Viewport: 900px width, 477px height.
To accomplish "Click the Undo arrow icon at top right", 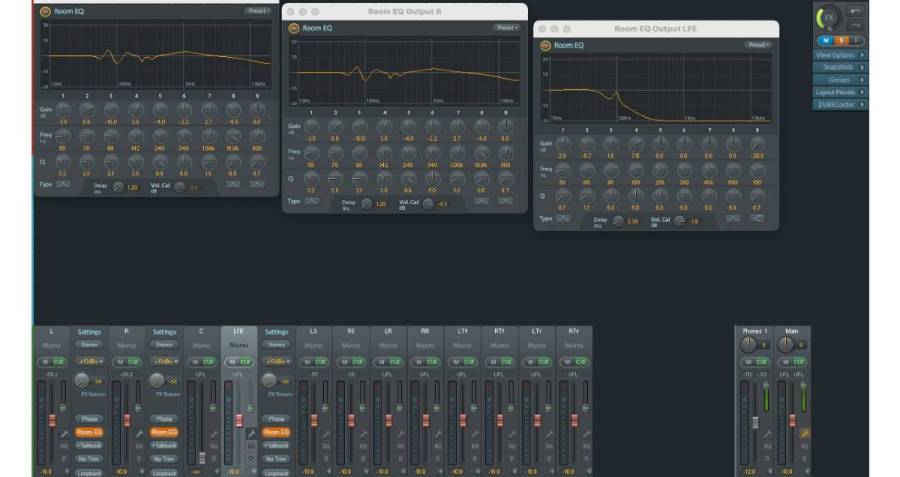I will [855, 11].
